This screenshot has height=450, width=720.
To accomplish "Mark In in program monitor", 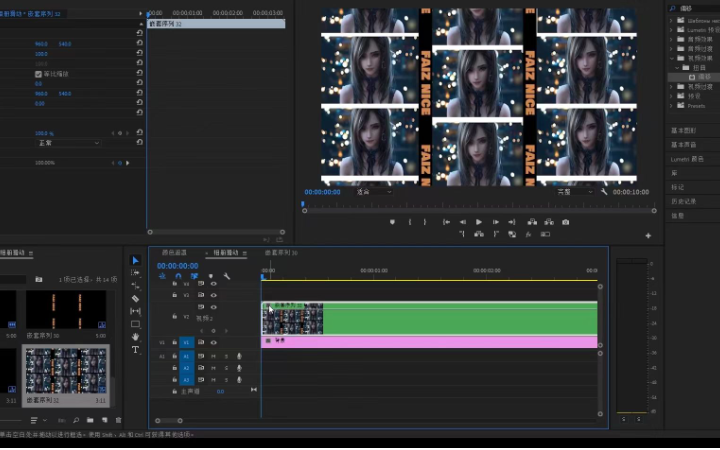I will point(410,222).
